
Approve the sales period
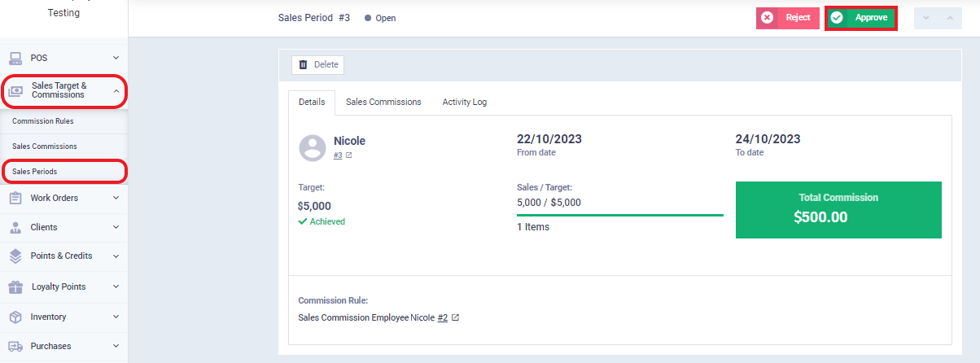coord(861,18)
